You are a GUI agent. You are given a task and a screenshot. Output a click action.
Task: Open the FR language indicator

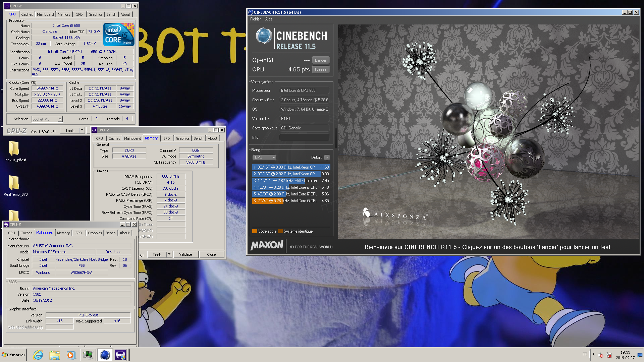pos(585,354)
